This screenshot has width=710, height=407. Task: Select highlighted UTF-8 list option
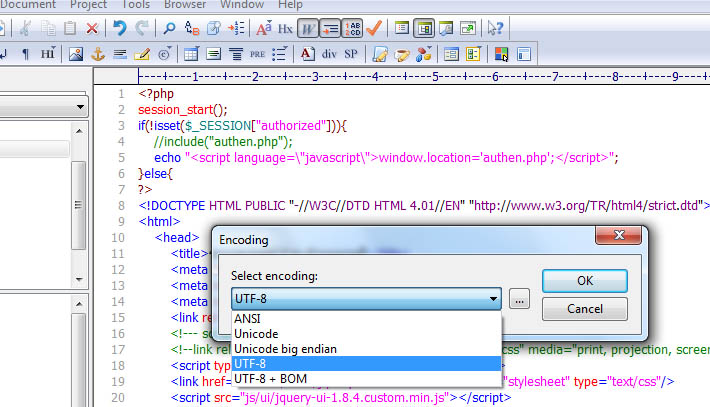pos(366,364)
